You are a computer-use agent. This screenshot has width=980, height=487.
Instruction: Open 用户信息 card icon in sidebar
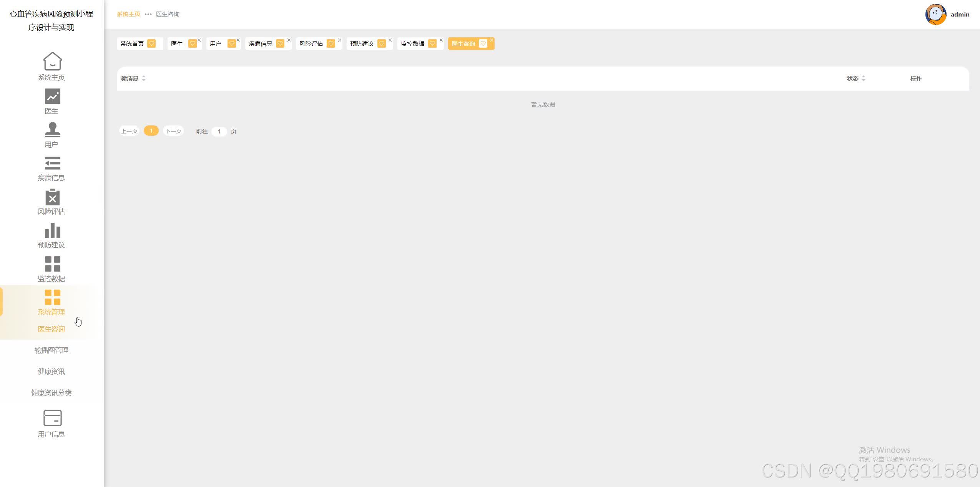click(x=52, y=418)
